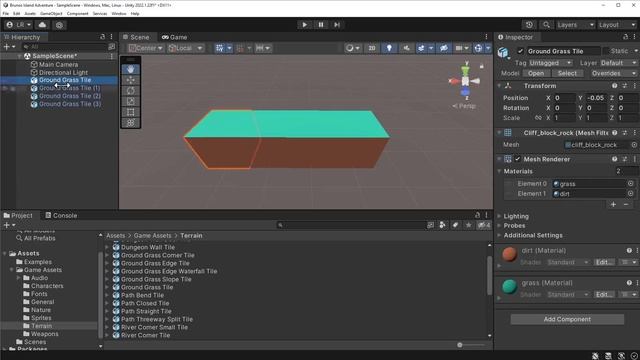The image size is (640, 360).
Task: Switch to the Game tab
Action: coord(175,37)
